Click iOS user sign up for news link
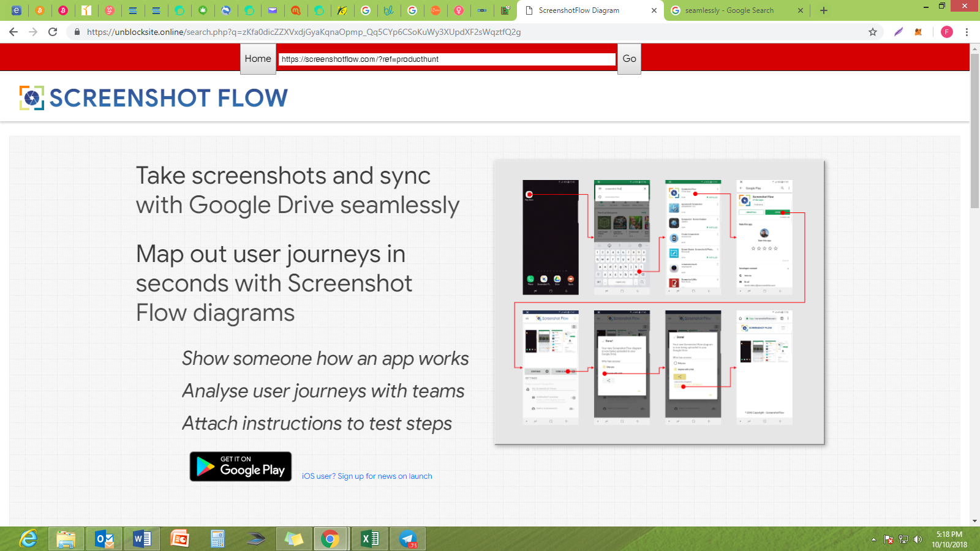The width and height of the screenshot is (980, 551). pyautogui.click(x=367, y=476)
